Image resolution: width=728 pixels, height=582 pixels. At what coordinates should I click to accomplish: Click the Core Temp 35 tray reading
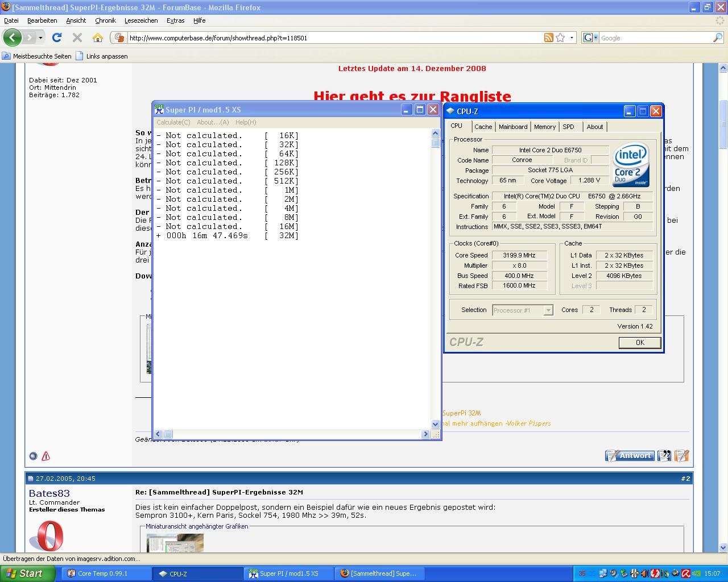582,573
